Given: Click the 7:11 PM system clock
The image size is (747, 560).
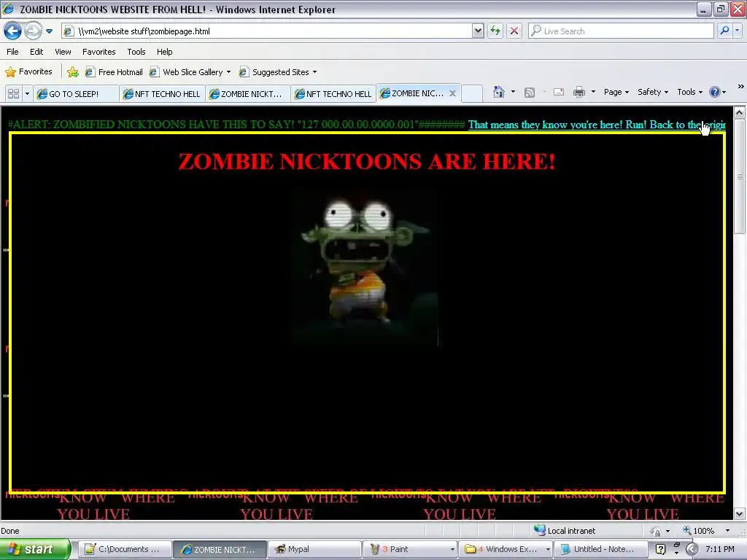Looking at the screenshot, I should click(x=719, y=550).
